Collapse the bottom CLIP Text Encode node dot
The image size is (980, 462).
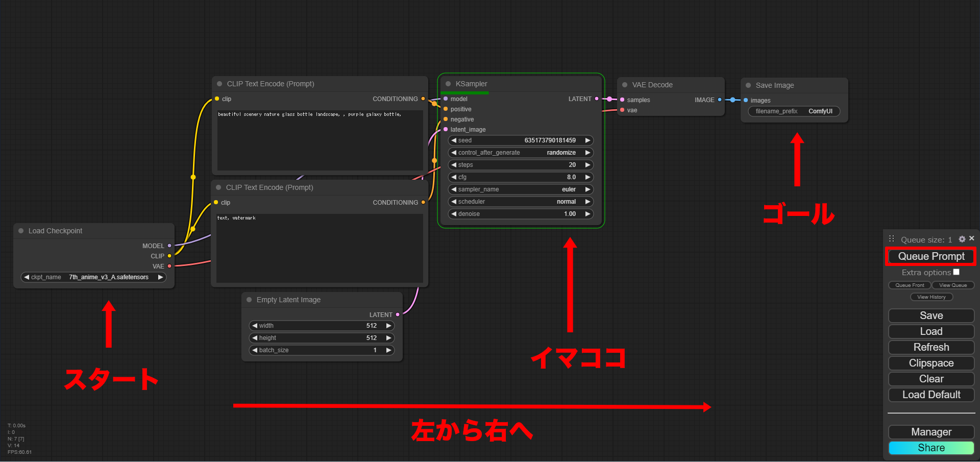click(x=218, y=187)
